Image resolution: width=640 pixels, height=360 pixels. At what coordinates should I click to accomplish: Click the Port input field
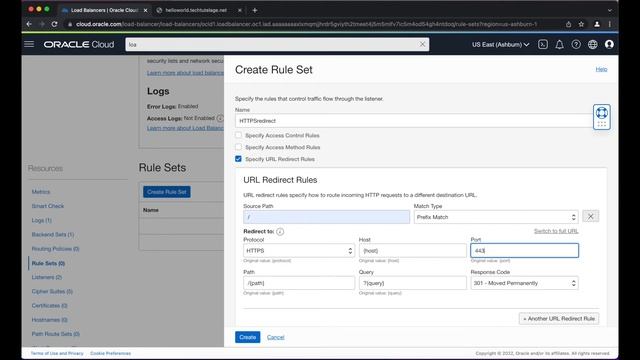click(524, 251)
